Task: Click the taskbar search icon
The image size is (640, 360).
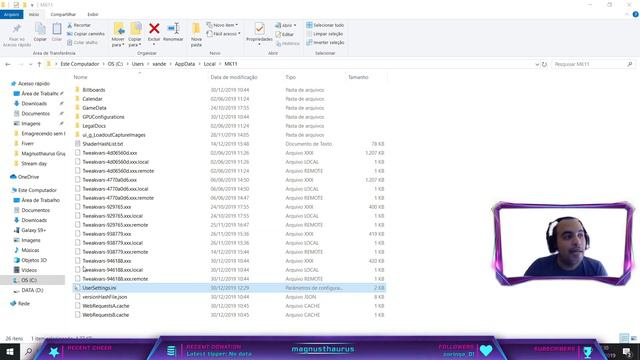Action: click(29, 351)
